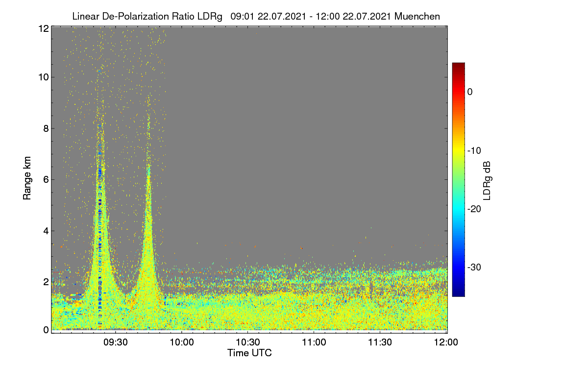Click the dark red top of colorbar
This screenshot has width=588, height=392.
(x=458, y=67)
